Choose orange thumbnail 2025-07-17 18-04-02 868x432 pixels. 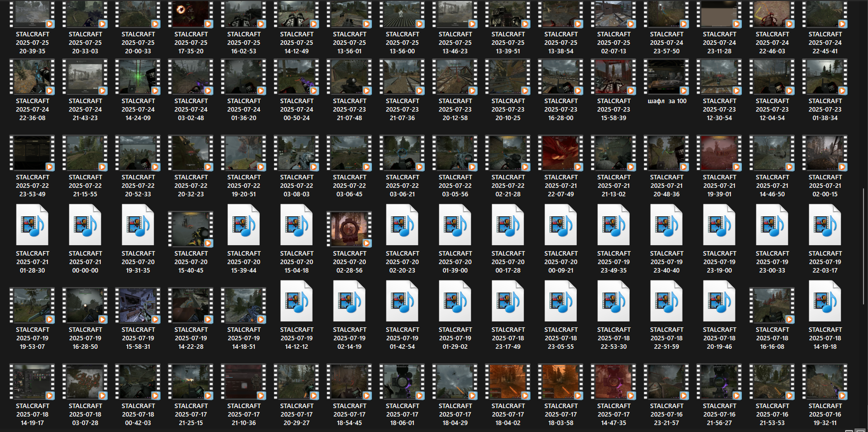coord(508,382)
